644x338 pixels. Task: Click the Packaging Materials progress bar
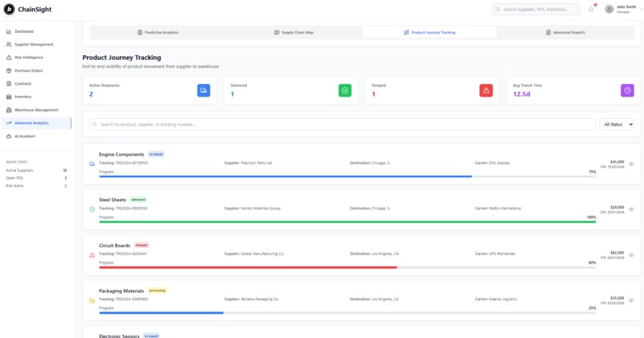pos(161,313)
